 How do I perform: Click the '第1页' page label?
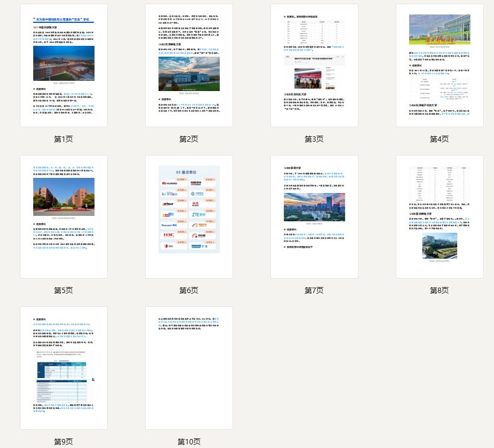click(64, 139)
